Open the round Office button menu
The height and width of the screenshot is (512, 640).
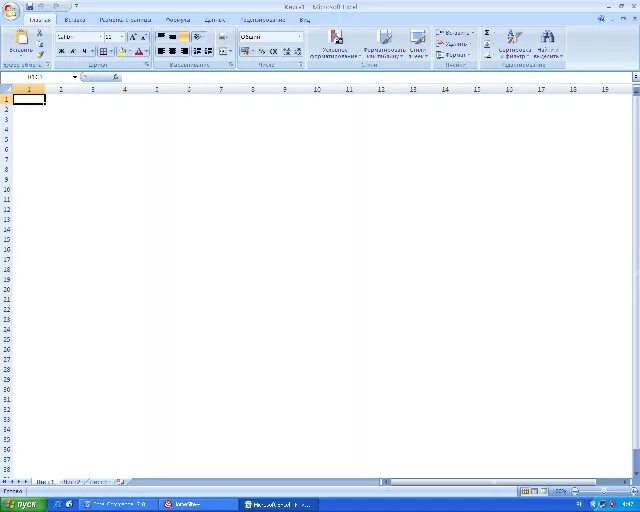coord(11,11)
